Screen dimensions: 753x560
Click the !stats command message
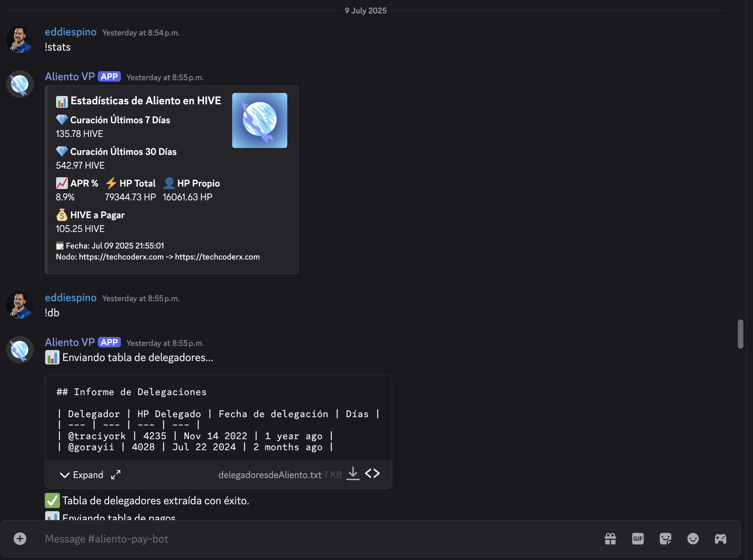[58, 47]
